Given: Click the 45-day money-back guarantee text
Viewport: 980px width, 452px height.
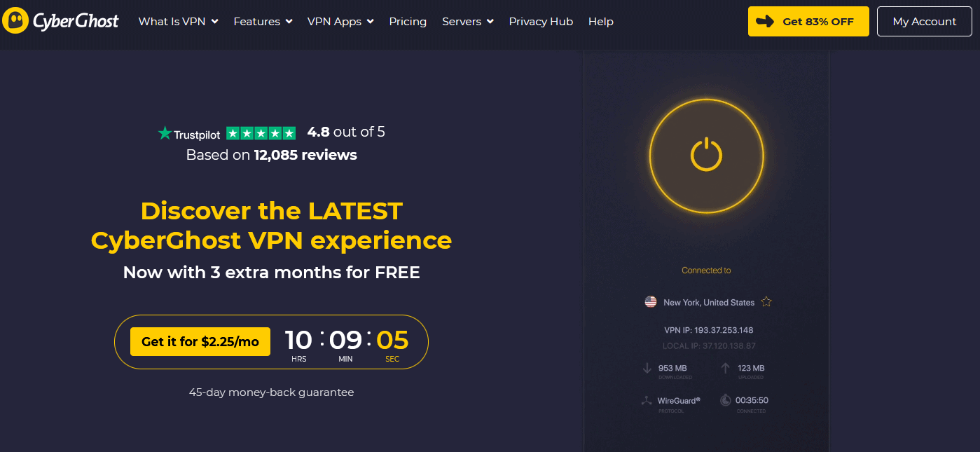Looking at the screenshot, I should 272,392.
